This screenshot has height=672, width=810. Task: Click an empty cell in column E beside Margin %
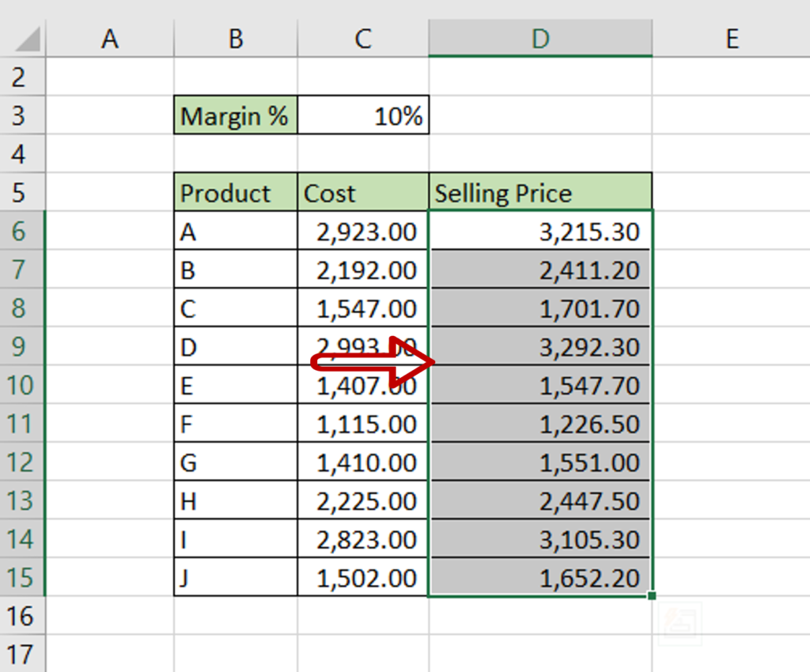[x=732, y=115]
